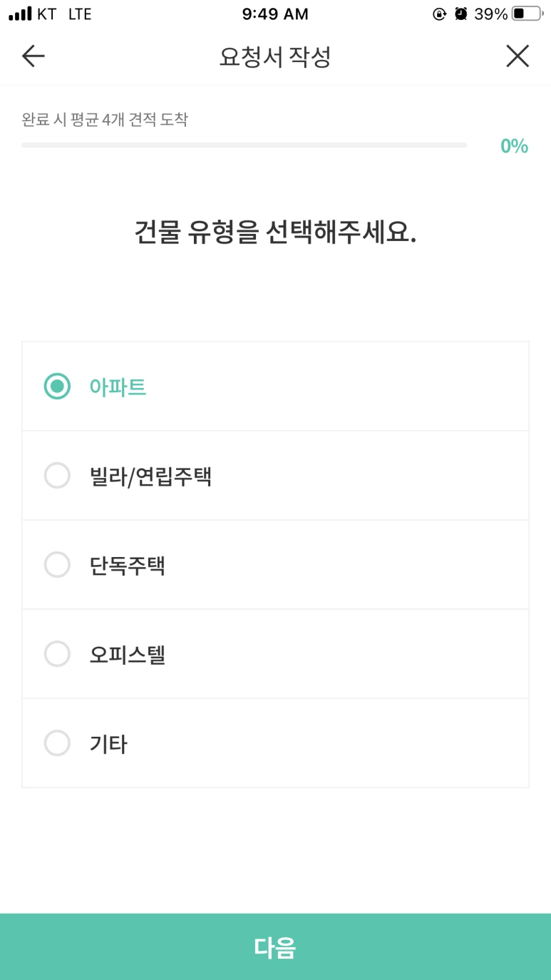Pick the 오피스텔 radio button
Image resolution: width=551 pixels, height=980 pixels.
(x=57, y=654)
